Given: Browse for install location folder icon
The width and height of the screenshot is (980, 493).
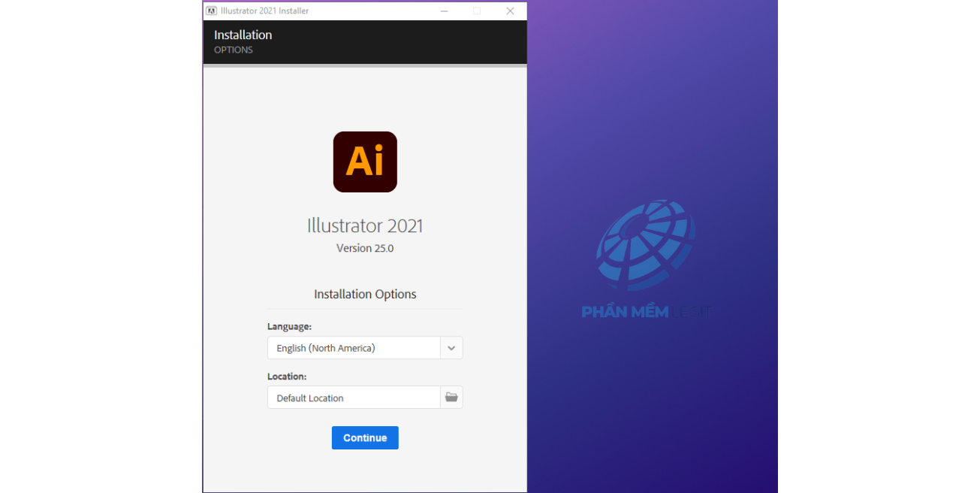Looking at the screenshot, I should 451,398.
